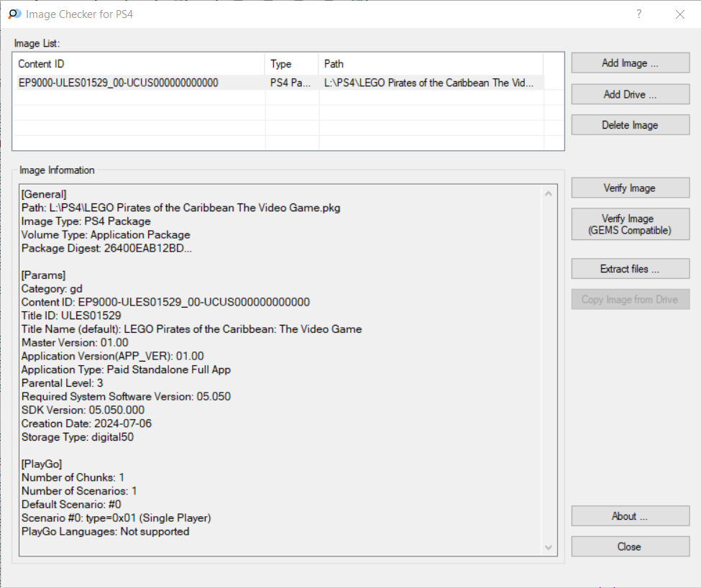The width and height of the screenshot is (701, 588).
Task: Click the Copy Image from Drive button
Action: pos(631,299)
